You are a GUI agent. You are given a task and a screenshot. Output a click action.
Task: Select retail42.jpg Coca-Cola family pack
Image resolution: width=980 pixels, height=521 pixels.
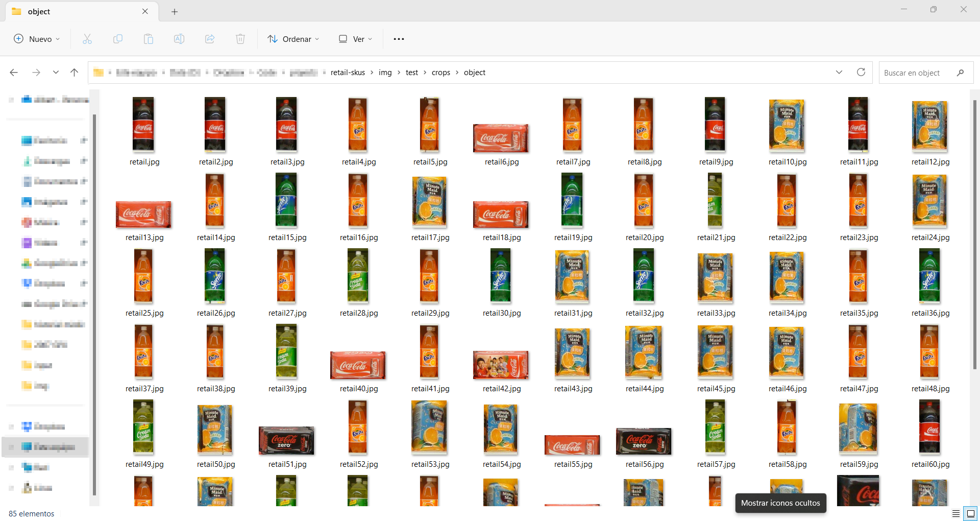(501, 365)
